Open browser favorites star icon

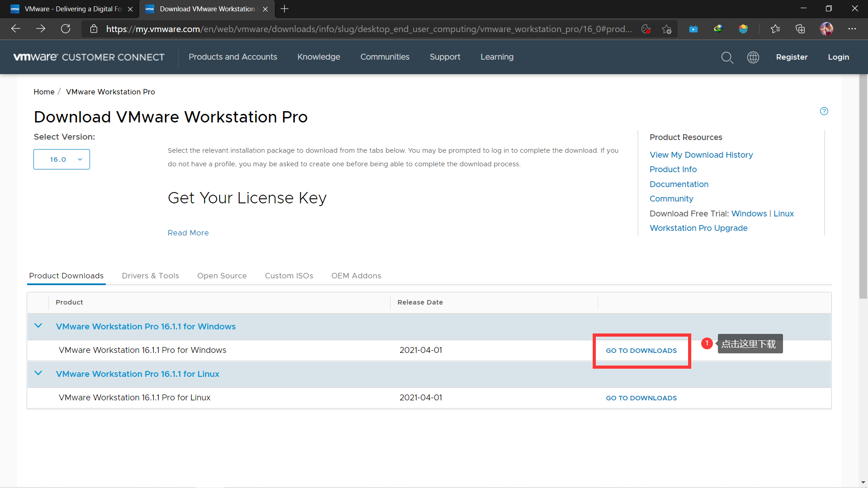(775, 29)
